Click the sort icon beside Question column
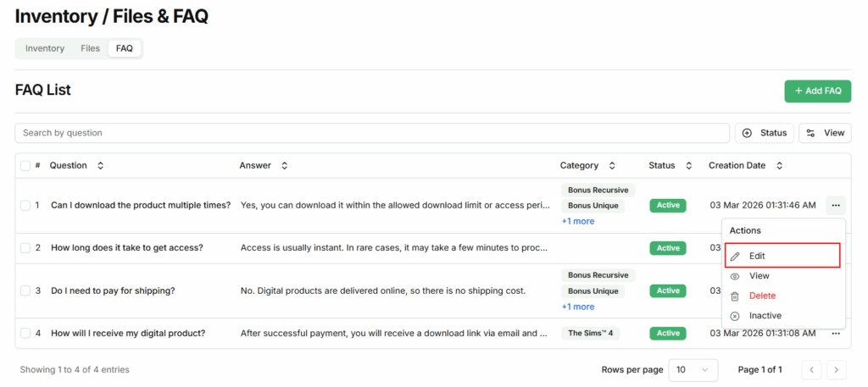 [x=100, y=166]
